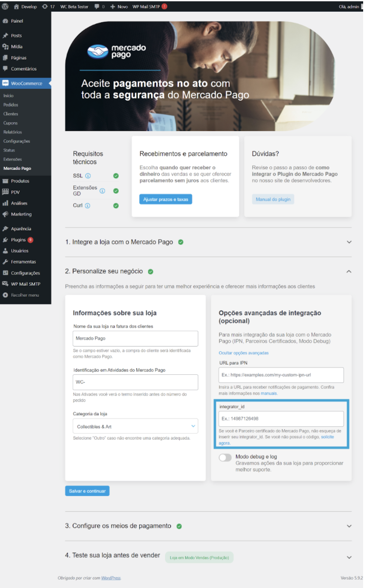
Task: Click Ajustar prazos e taxas button
Action: tap(165, 199)
